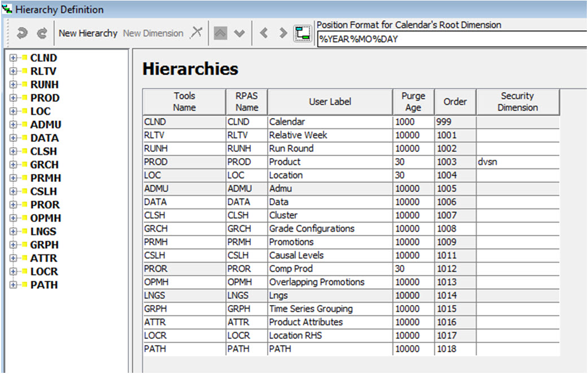588x374 pixels.
Task: Expand the CLND tree node
Action: [13, 58]
